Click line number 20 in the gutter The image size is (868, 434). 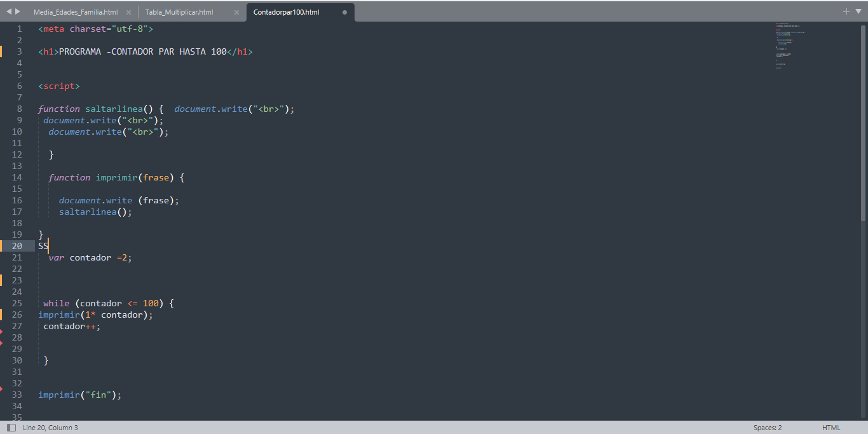click(x=17, y=246)
